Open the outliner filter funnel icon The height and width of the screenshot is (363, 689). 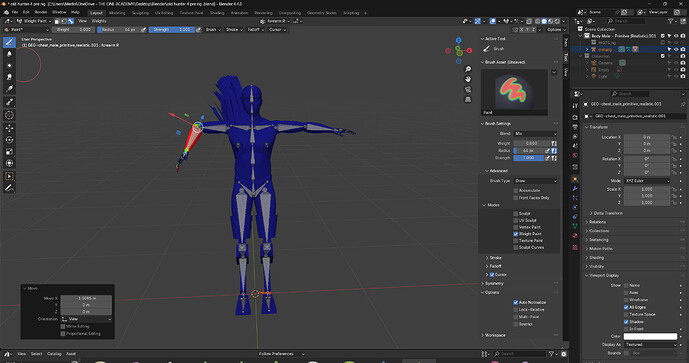(x=671, y=21)
